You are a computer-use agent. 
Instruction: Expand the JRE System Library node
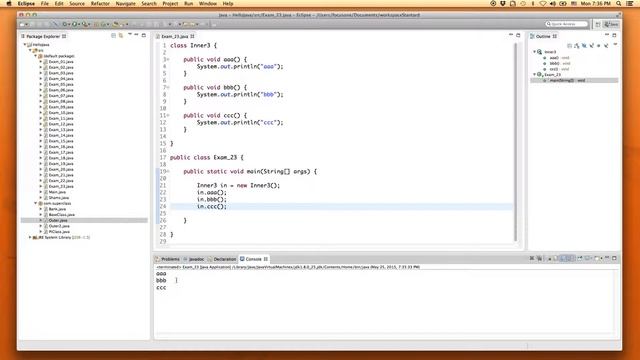click(x=30, y=237)
